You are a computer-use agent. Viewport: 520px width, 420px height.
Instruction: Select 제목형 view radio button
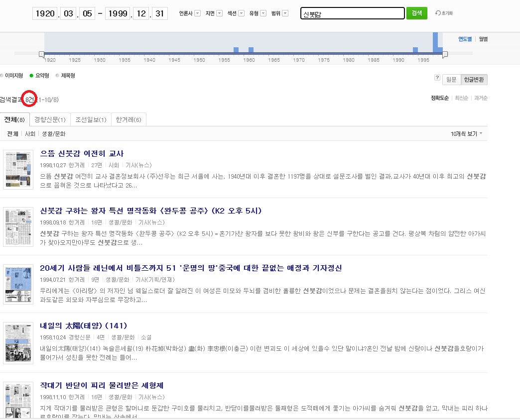57,76
